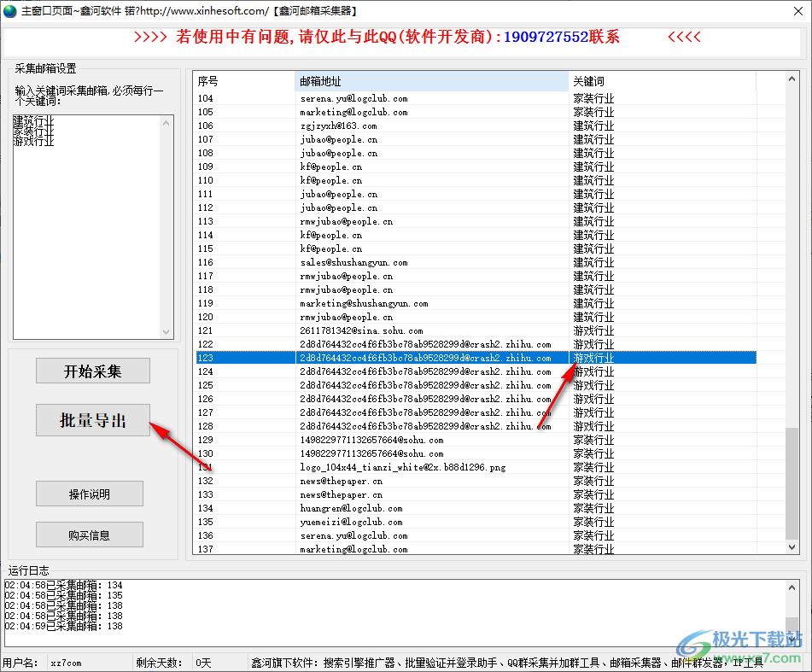Select row 104 serena.yu@logclub.com
The height and width of the screenshot is (672, 812).
pyautogui.click(x=476, y=98)
